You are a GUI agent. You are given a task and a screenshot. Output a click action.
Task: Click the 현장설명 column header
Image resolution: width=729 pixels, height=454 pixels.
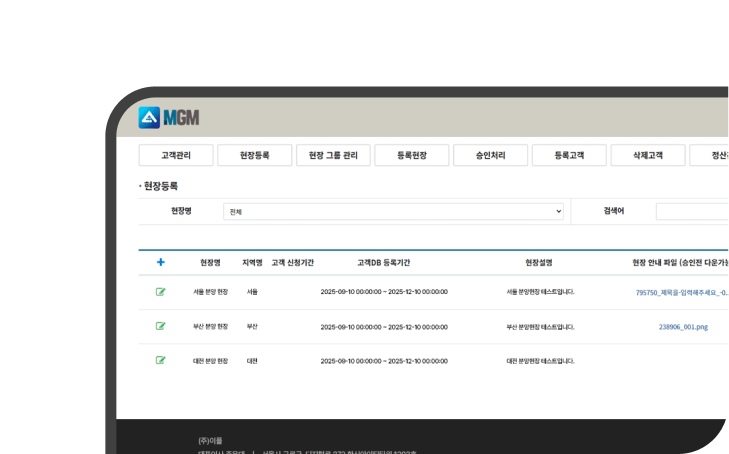click(539, 262)
